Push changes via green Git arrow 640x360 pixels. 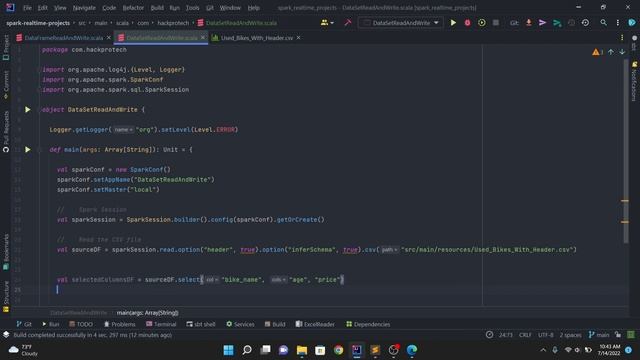557,23
